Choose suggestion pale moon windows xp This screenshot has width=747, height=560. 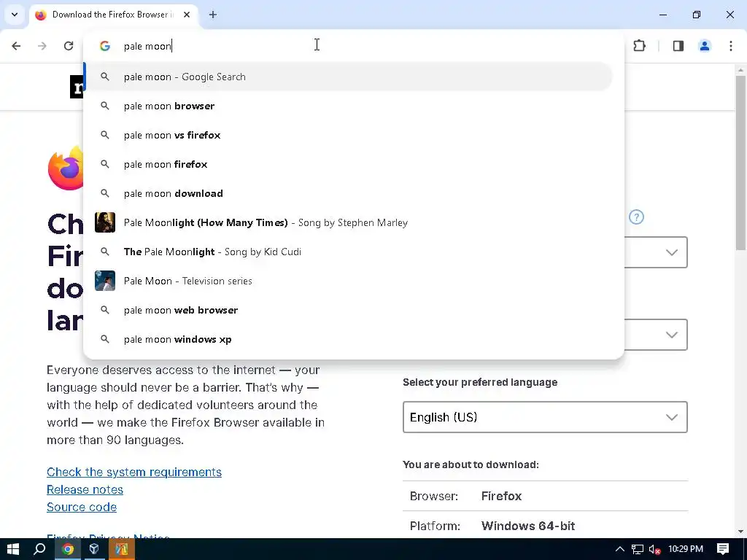point(348,339)
